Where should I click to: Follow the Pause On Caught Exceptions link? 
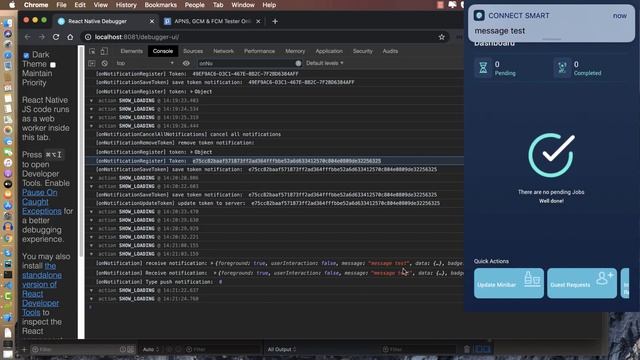pos(42,202)
